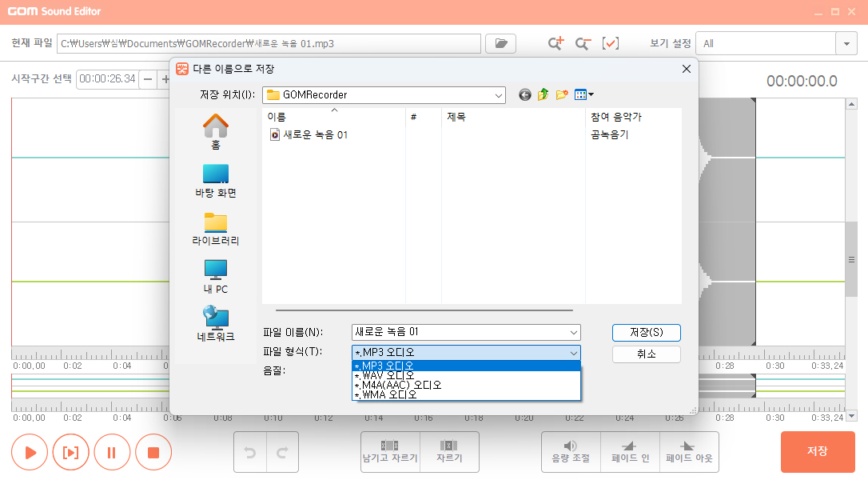Image resolution: width=868 pixels, height=480 pixels.
Task: Click the selection end handle on waveform
Action: pos(754,100)
